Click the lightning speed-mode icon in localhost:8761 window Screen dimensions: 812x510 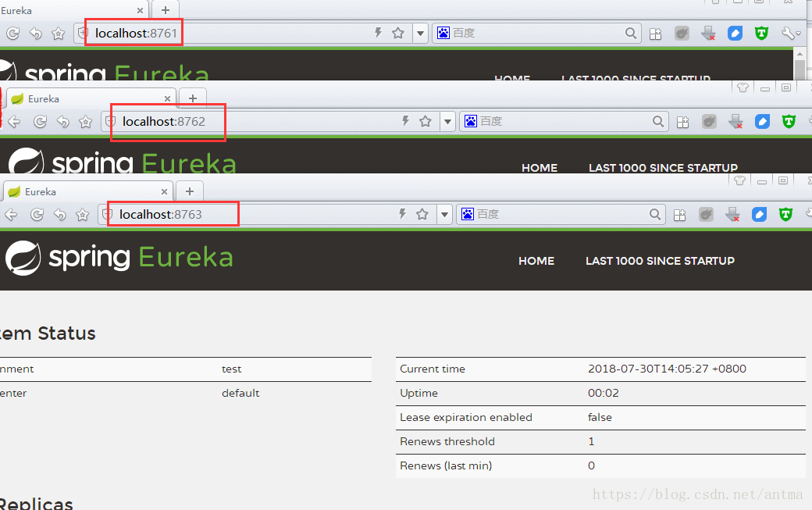tap(378, 33)
